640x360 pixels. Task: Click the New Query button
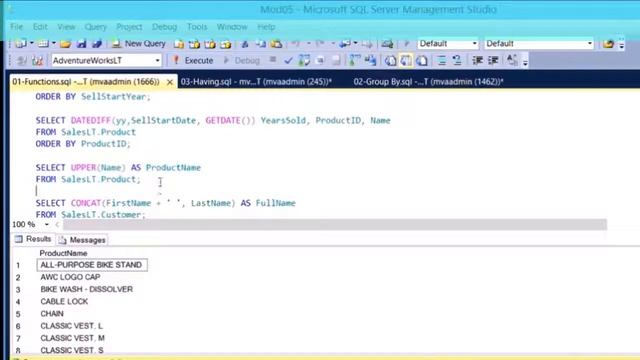(x=139, y=43)
